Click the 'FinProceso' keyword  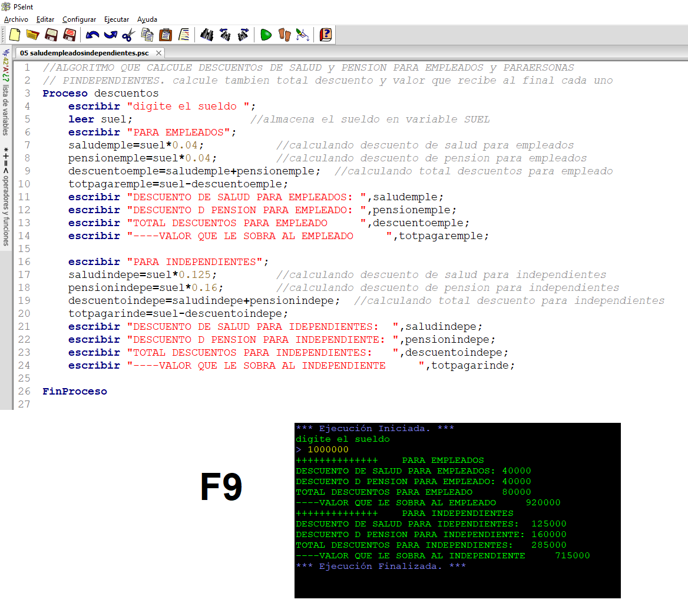[x=75, y=392]
